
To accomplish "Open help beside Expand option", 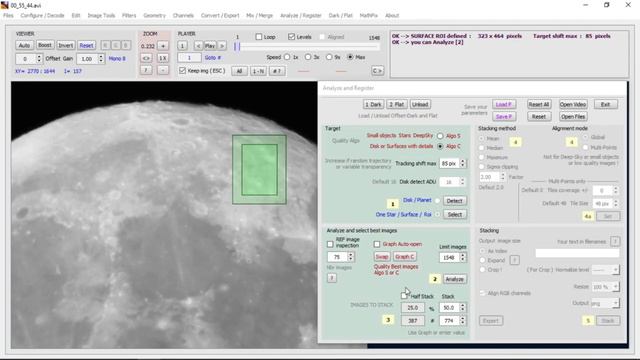I will point(514,260).
